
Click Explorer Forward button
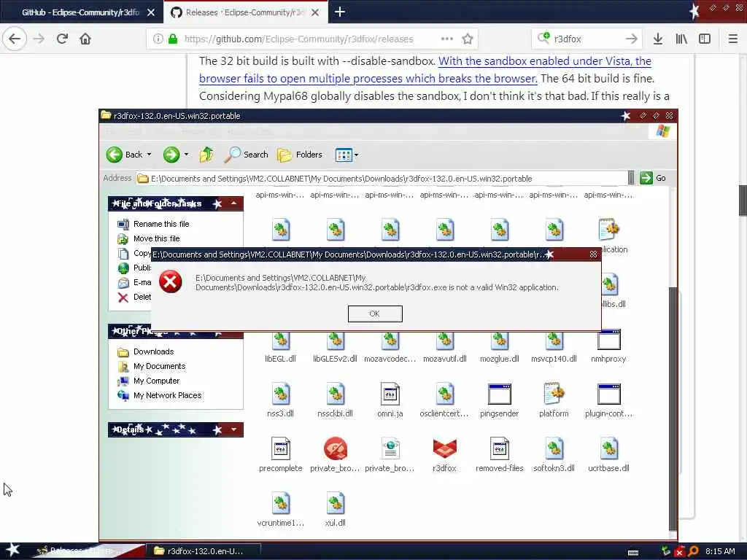171,155
